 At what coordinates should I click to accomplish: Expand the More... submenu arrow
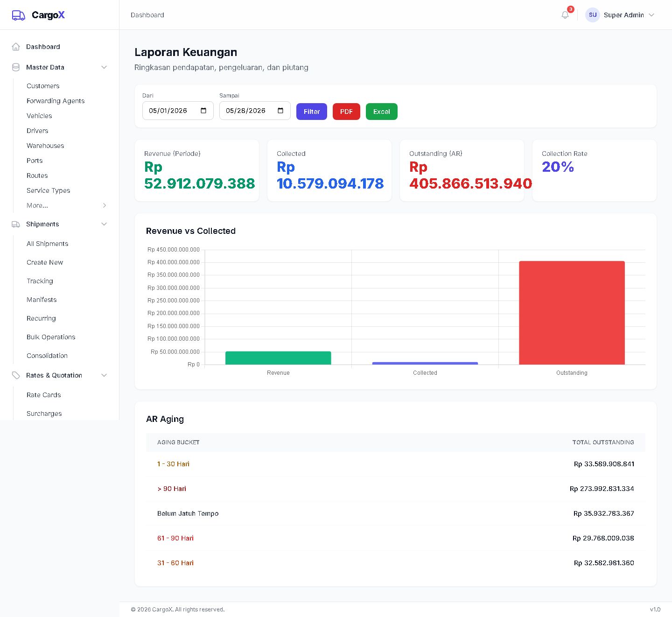pyautogui.click(x=105, y=205)
